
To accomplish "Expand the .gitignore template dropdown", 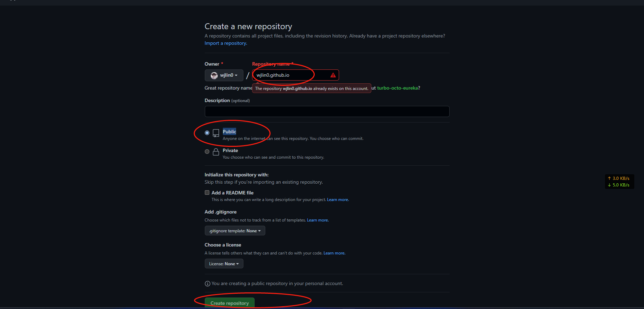I will 235,231.
